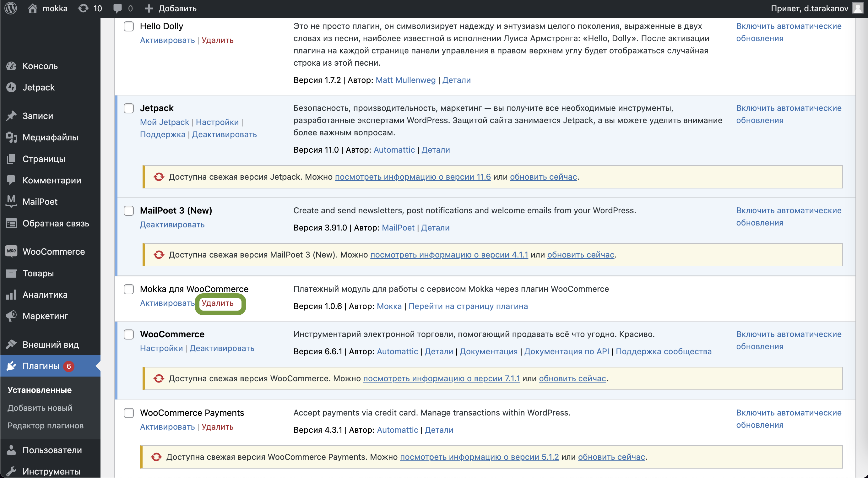Click Удалить for Hello Dolly

[217, 40]
